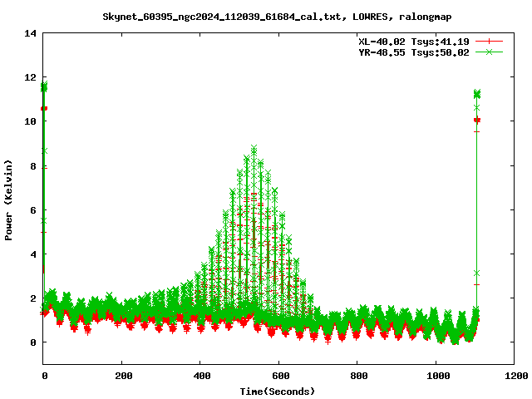532x399 pixels.
Task: Click y-axis tick label 14
Action: 31,33
